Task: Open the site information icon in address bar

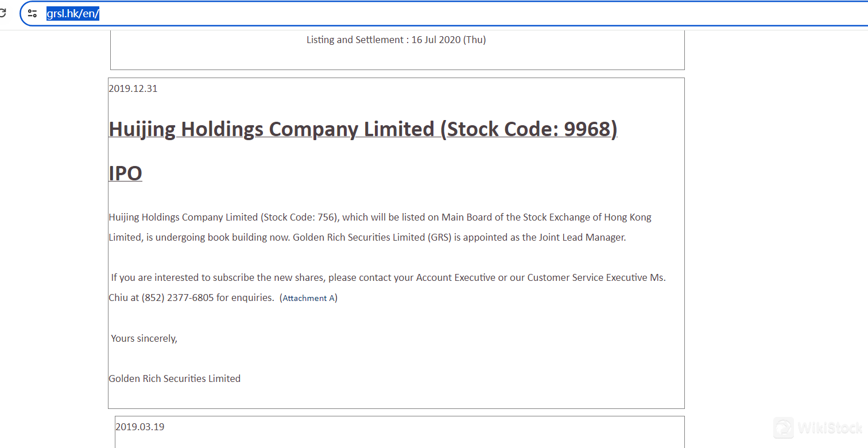Action: (x=33, y=13)
